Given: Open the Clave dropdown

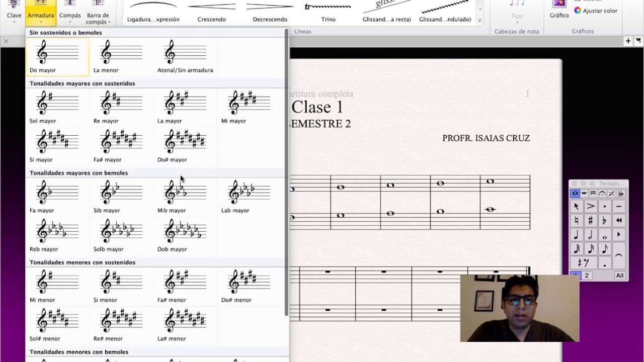Looking at the screenshot, I should [x=14, y=13].
